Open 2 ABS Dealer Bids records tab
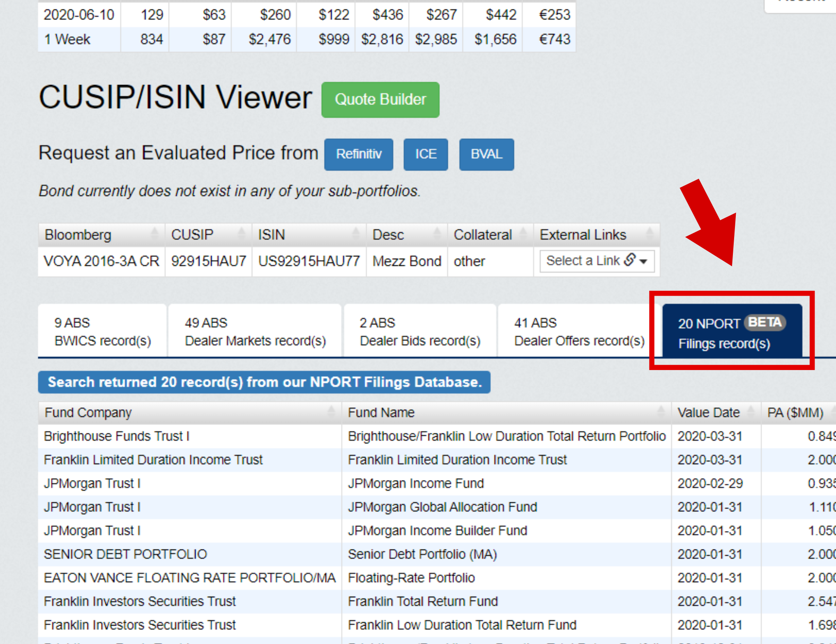The image size is (836, 644). 420,331
